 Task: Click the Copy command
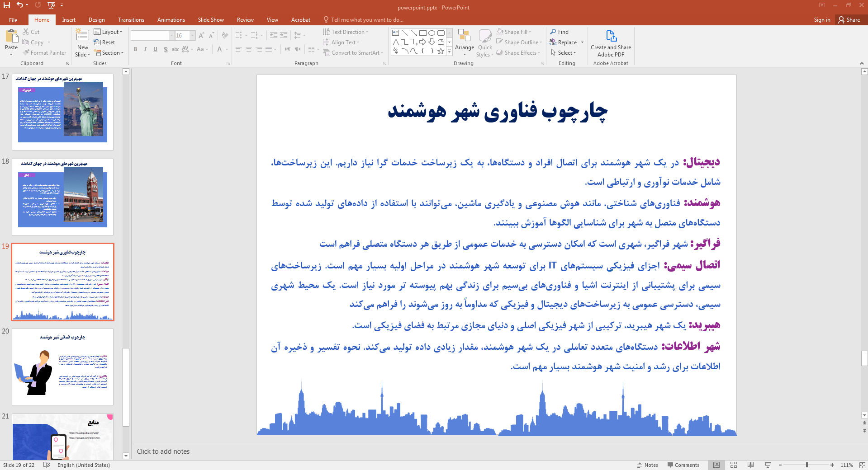click(x=33, y=42)
